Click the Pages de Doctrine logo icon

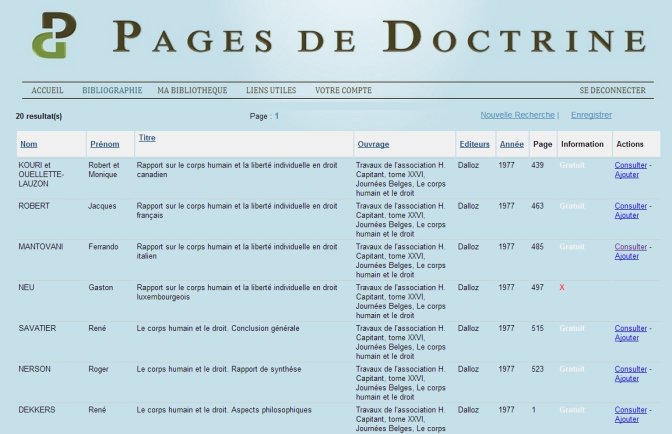tap(54, 35)
